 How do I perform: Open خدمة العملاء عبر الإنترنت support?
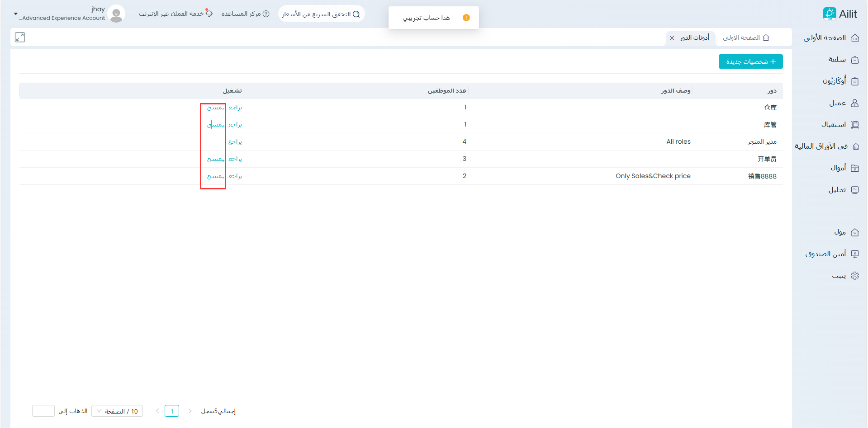click(175, 14)
